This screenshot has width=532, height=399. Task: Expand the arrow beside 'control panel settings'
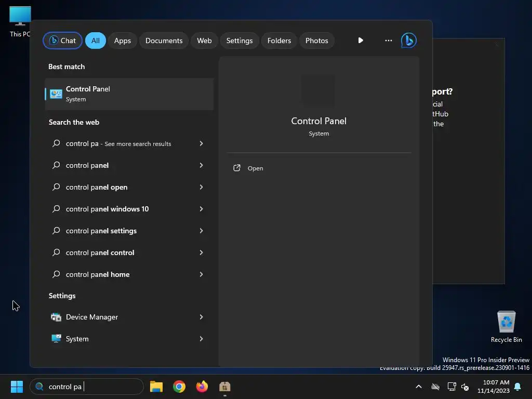point(201,231)
